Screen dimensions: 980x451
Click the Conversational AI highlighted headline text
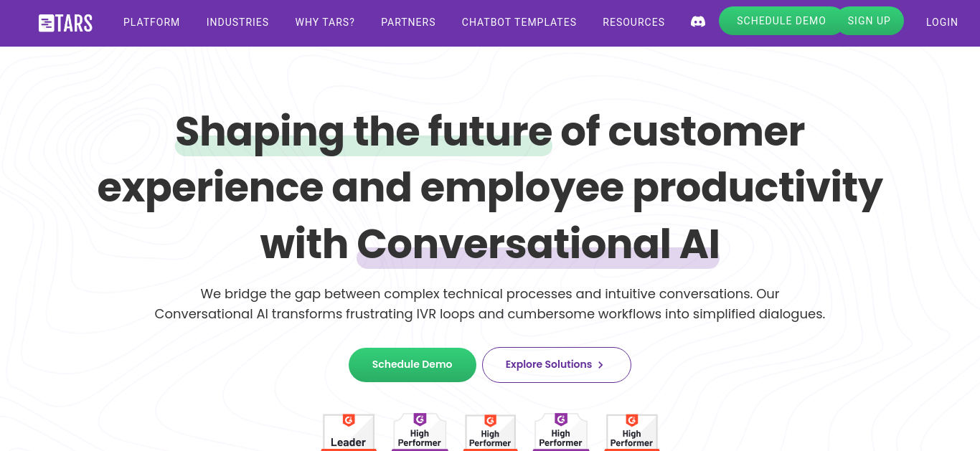pos(538,245)
